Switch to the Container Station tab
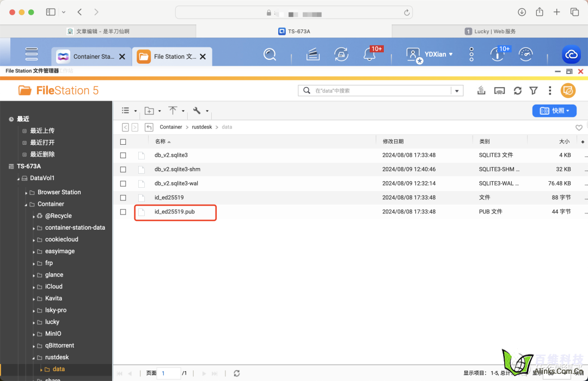This screenshot has width=588, height=381. 90,56
